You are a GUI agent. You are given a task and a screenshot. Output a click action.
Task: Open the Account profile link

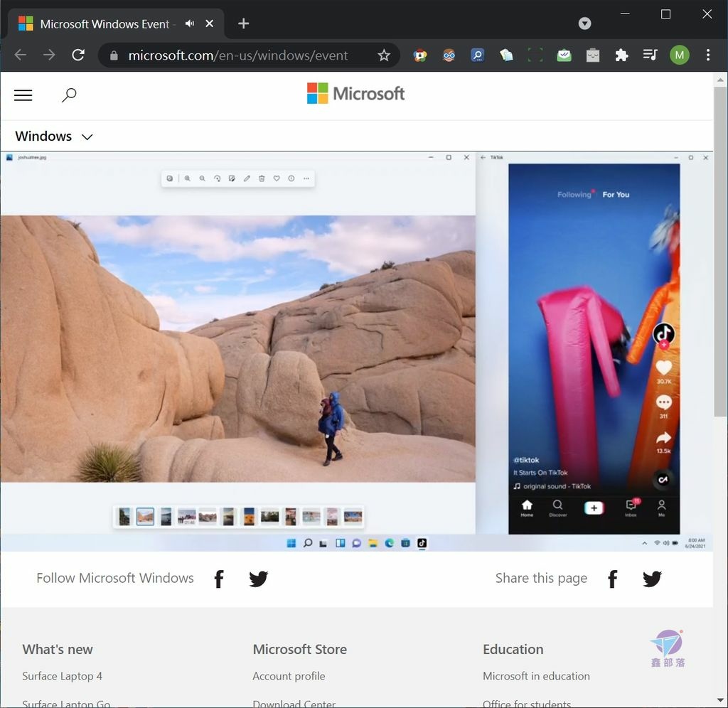click(289, 676)
